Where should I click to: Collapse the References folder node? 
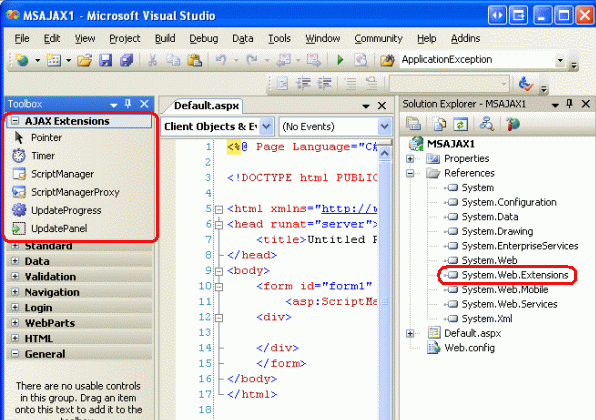410,173
